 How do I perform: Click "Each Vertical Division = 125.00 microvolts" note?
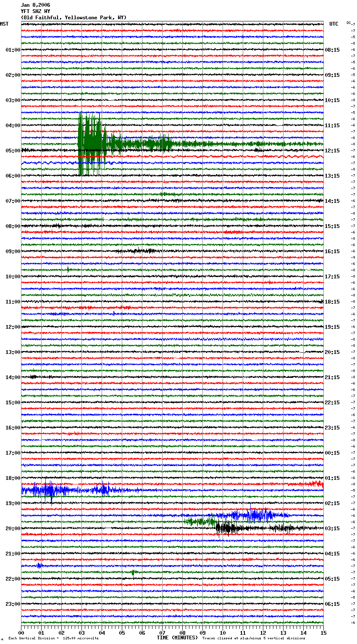pyautogui.click(x=53, y=638)
